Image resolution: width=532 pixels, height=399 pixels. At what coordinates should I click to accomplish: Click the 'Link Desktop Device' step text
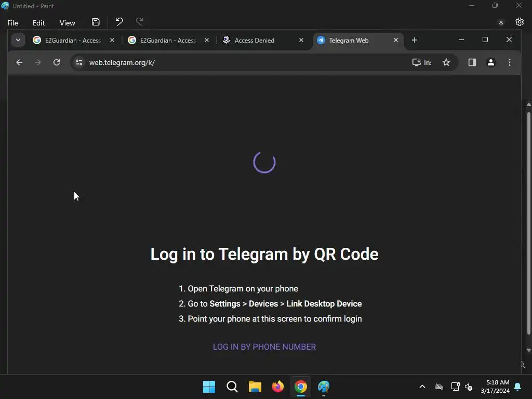(324, 303)
